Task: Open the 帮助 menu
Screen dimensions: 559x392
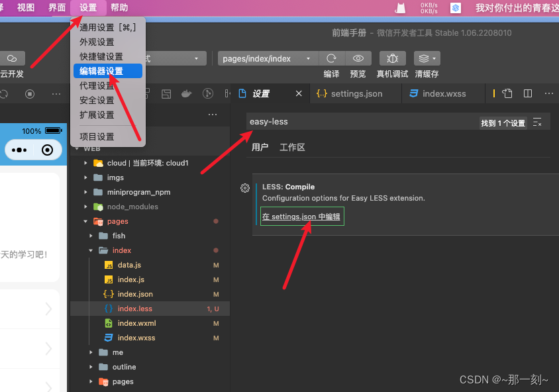Action: click(119, 7)
